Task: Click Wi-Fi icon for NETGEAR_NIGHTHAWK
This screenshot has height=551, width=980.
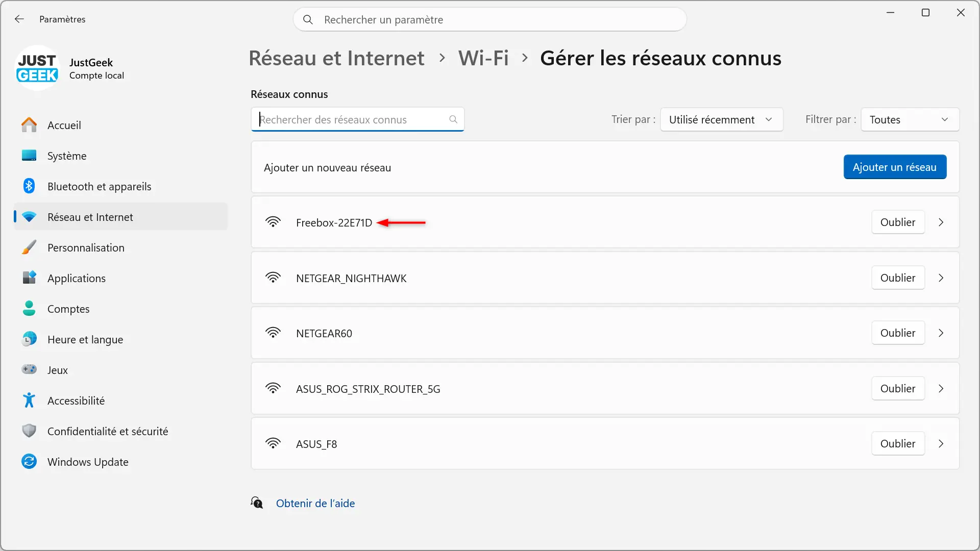Action: (273, 278)
